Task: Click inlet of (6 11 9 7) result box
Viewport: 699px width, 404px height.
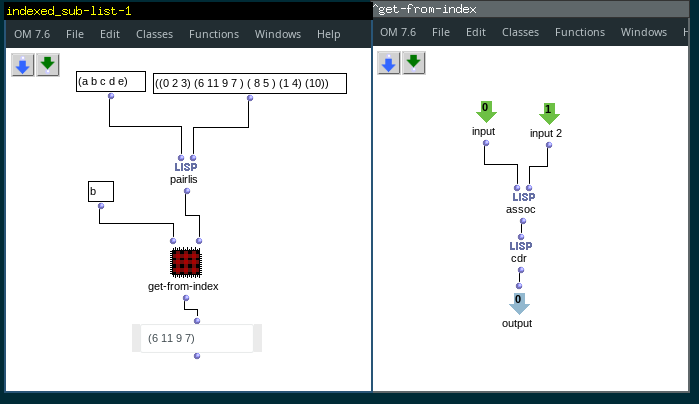Action: (x=197, y=321)
